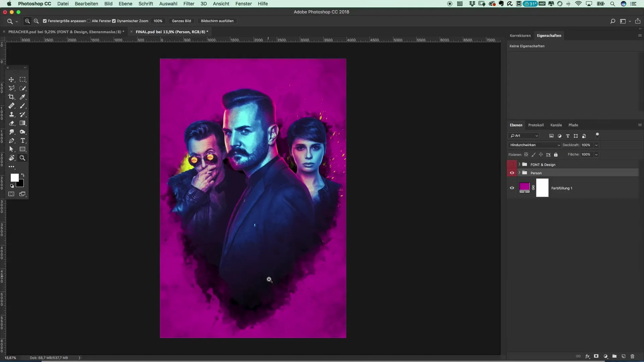644x362 pixels.
Task: Select the History Brush tool
Action: 22,114
